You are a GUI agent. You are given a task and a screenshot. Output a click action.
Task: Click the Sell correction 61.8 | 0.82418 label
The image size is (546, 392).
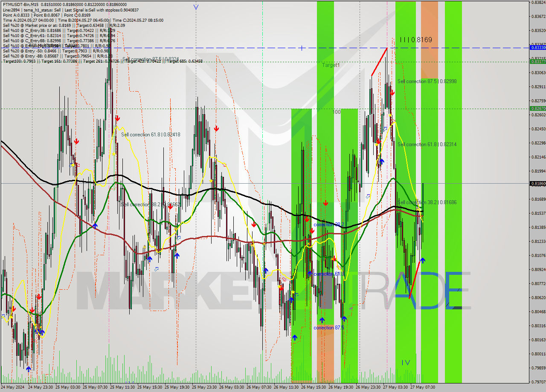[151, 134]
